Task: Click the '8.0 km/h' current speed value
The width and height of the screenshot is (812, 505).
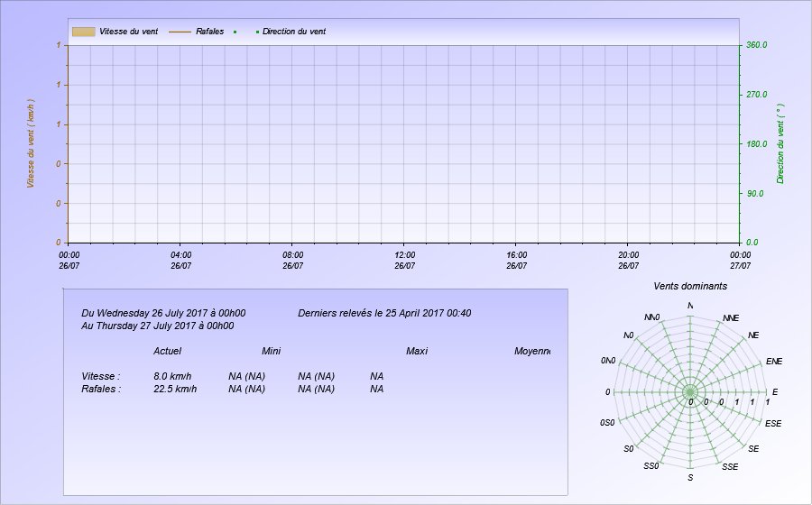Action: pos(172,376)
